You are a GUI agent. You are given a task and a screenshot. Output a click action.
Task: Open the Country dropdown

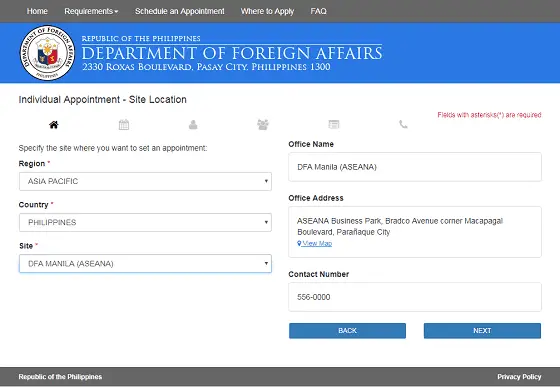(x=145, y=222)
